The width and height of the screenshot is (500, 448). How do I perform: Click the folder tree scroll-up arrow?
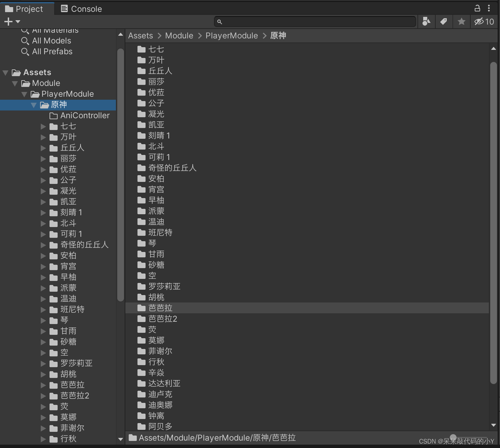[121, 34]
